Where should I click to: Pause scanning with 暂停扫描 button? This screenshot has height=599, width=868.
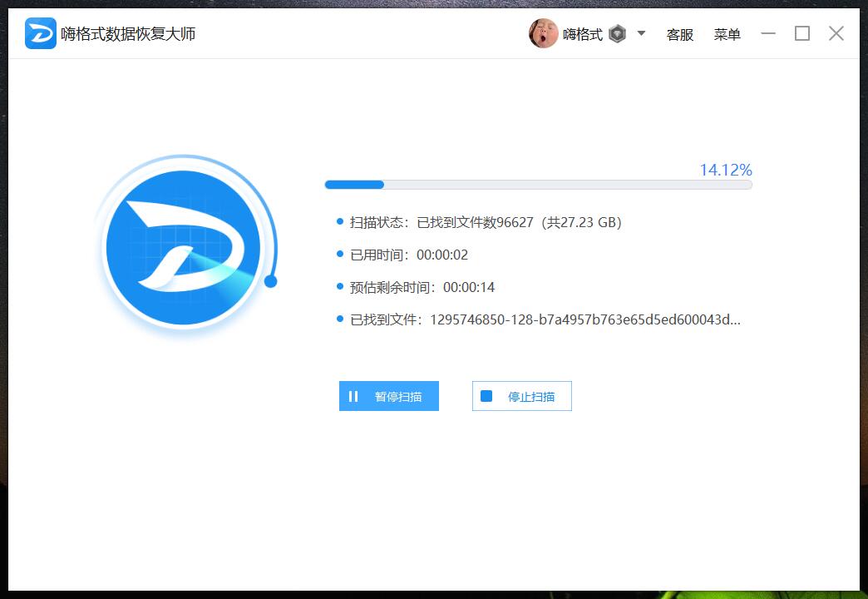pyautogui.click(x=388, y=396)
